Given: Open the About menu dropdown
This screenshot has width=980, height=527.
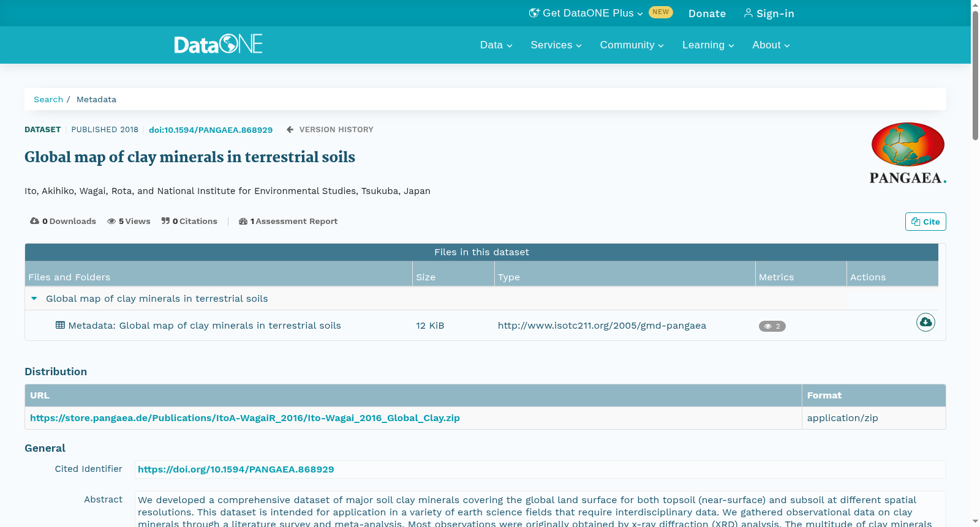Looking at the screenshot, I should coord(771,45).
